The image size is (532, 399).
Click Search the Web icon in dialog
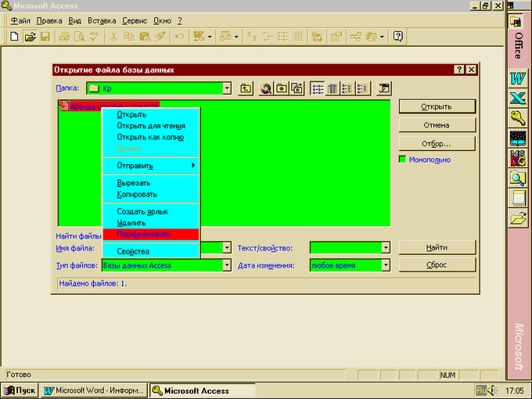266,88
